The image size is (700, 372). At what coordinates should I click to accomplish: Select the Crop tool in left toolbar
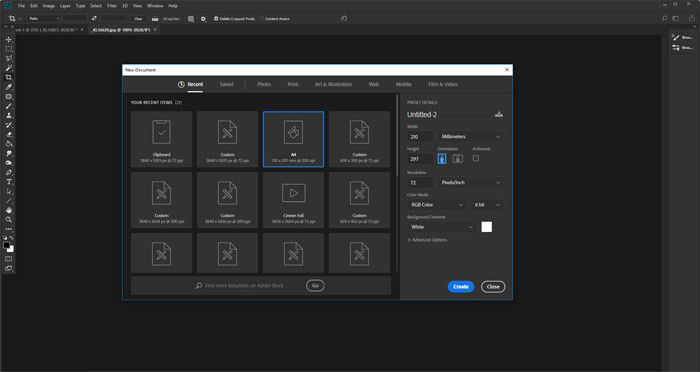(8, 77)
